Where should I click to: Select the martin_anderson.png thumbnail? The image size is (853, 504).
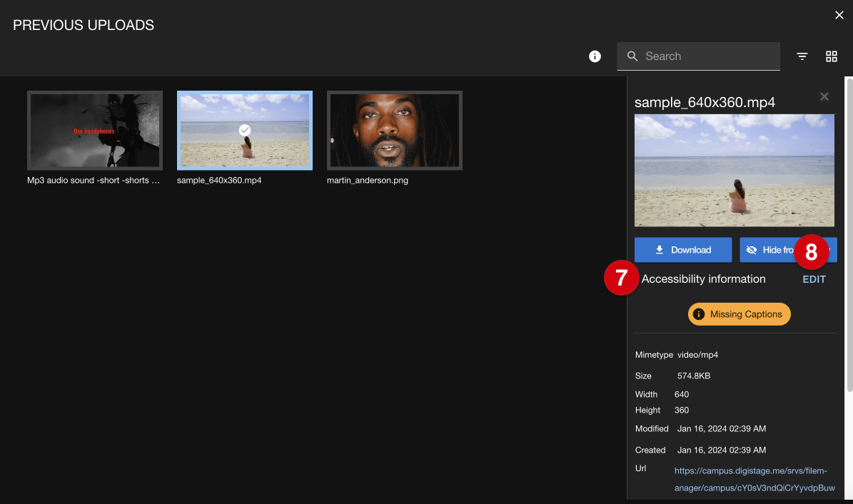[395, 130]
